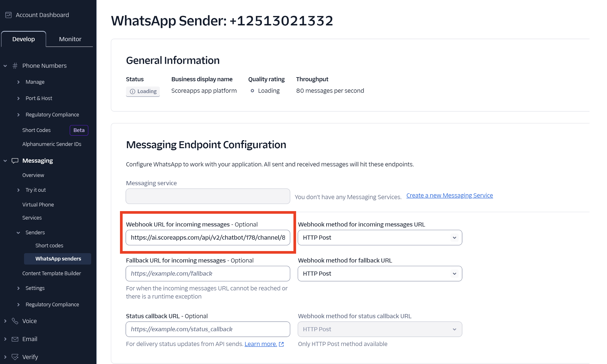Expand the Manage section under Phone Numbers
The height and width of the screenshot is (364, 607).
tap(19, 82)
